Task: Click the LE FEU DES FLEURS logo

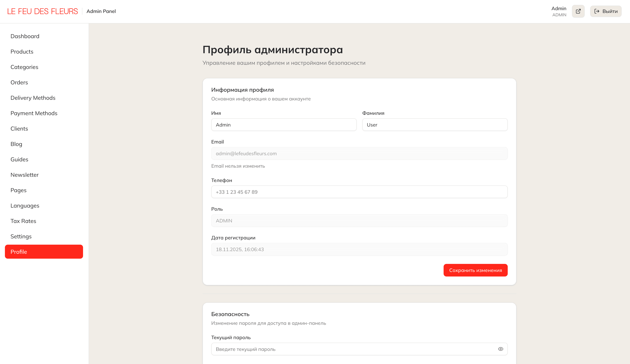Action: pyautogui.click(x=43, y=11)
